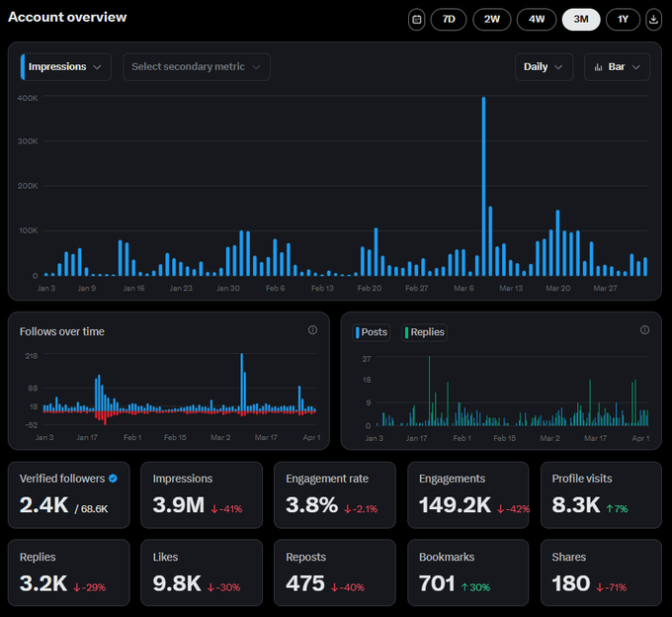Open the Engagement rate stat card
This screenshot has width=672, height=617.
[x=334, y=493]
